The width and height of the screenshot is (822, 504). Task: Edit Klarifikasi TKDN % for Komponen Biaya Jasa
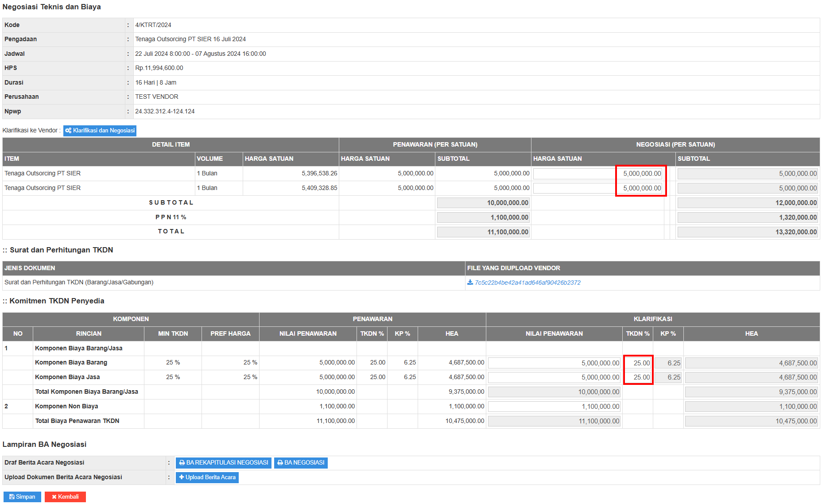pos(638,377)
